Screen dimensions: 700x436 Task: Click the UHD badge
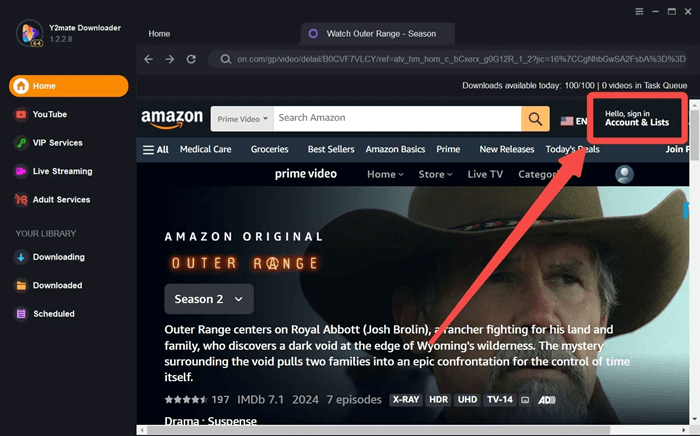[467, 399]
